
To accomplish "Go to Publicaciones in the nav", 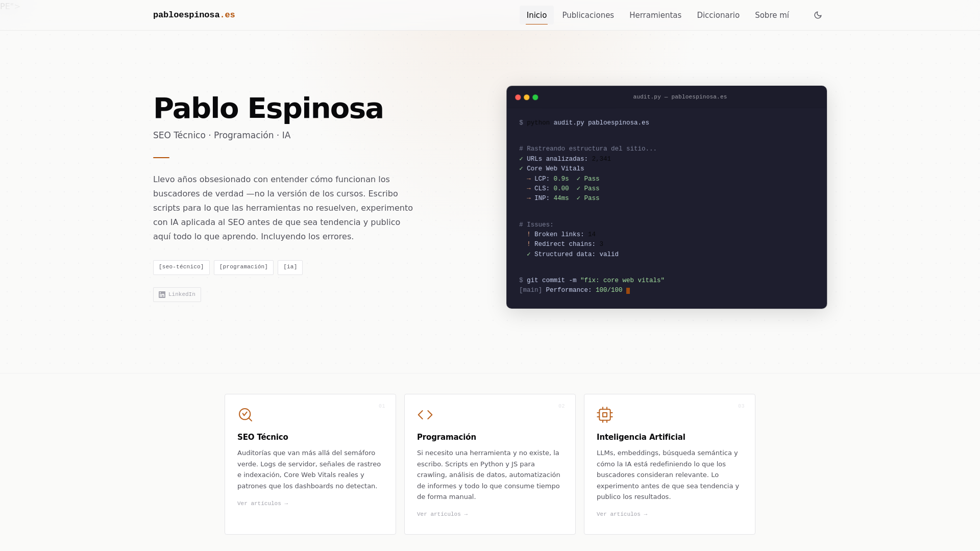I will [588, 15].
